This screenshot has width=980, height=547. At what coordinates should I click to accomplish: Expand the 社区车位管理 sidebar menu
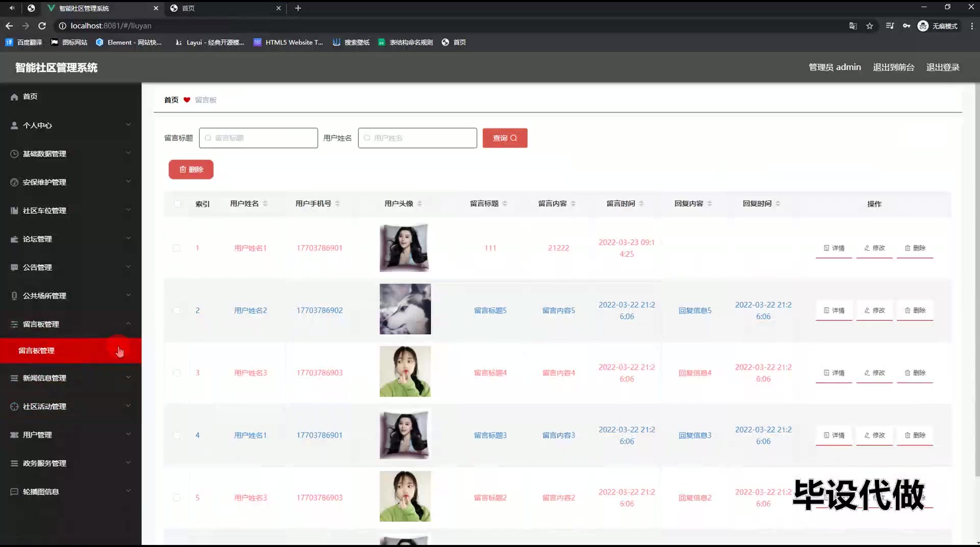click(x=70, y=210)
